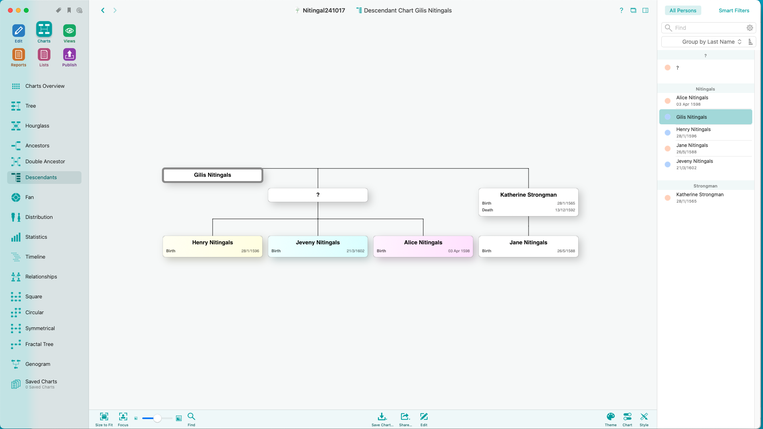Open search options gear in Find field
The image size is (763, 429).
(x=750, y=28)
